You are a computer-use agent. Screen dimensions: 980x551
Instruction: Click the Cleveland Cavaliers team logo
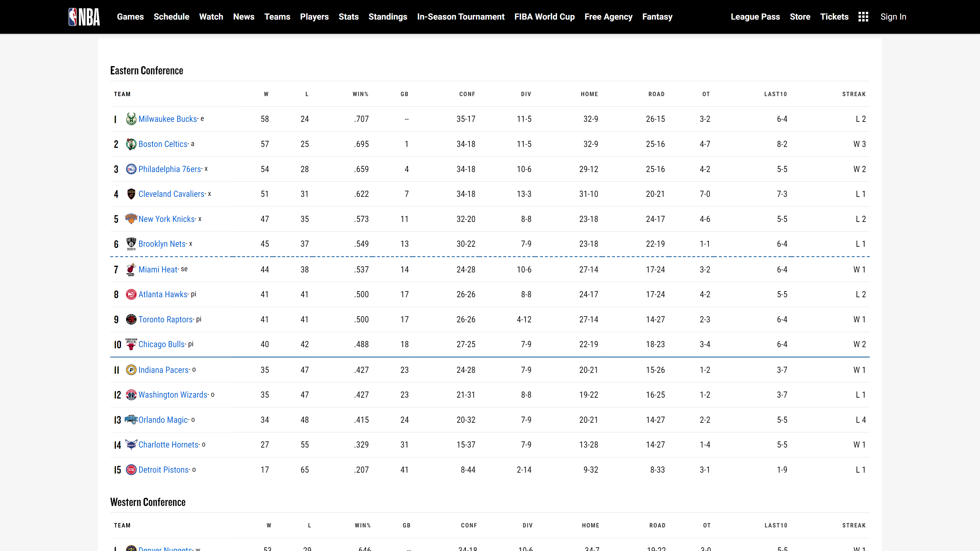tap(131, 194)
